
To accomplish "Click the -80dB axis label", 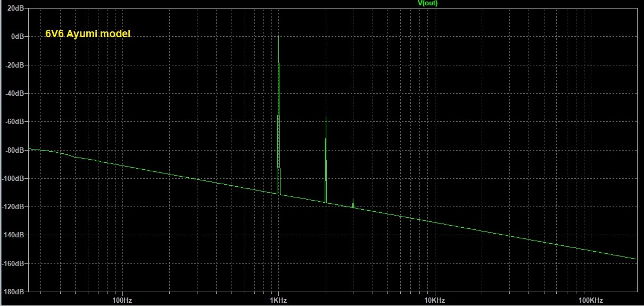I will [14, 150].
